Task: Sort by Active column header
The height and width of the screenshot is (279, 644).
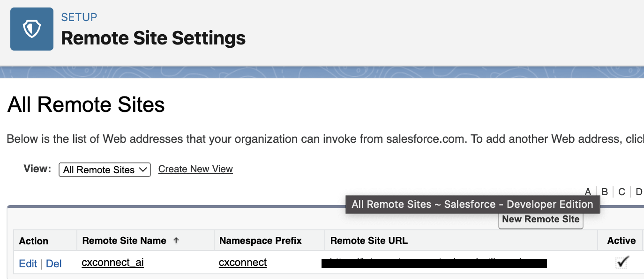Action: tap(621, 241)
